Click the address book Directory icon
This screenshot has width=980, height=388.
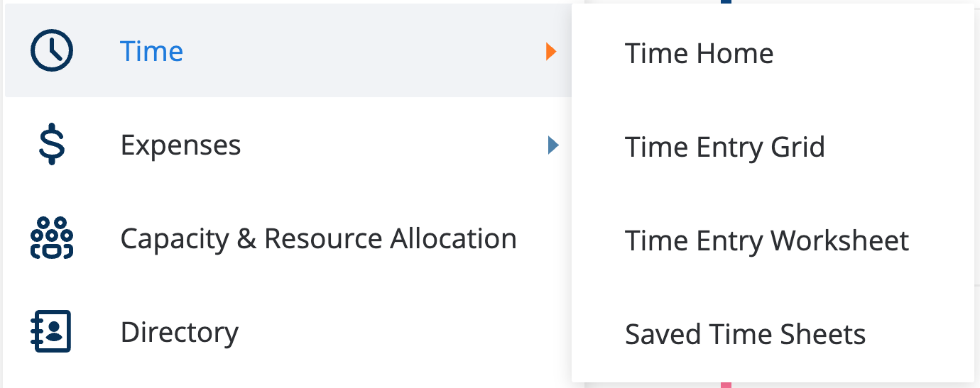52,331
